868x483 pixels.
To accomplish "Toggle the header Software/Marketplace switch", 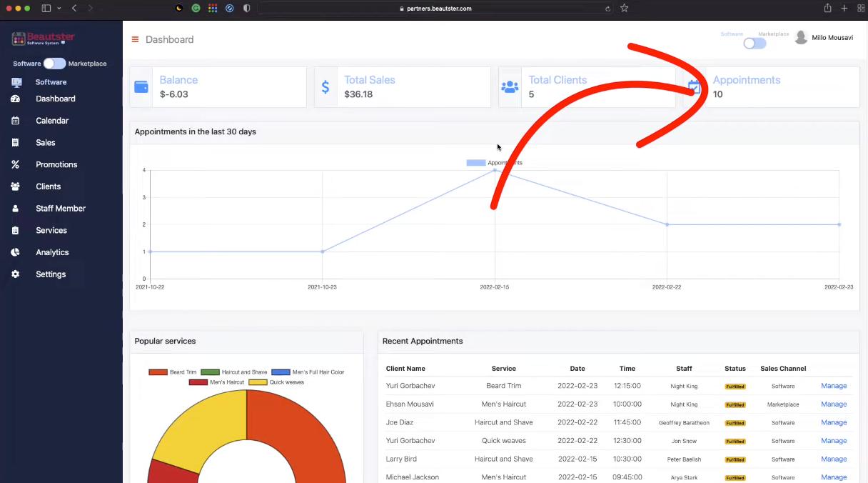I will click(x=755, y=44).
